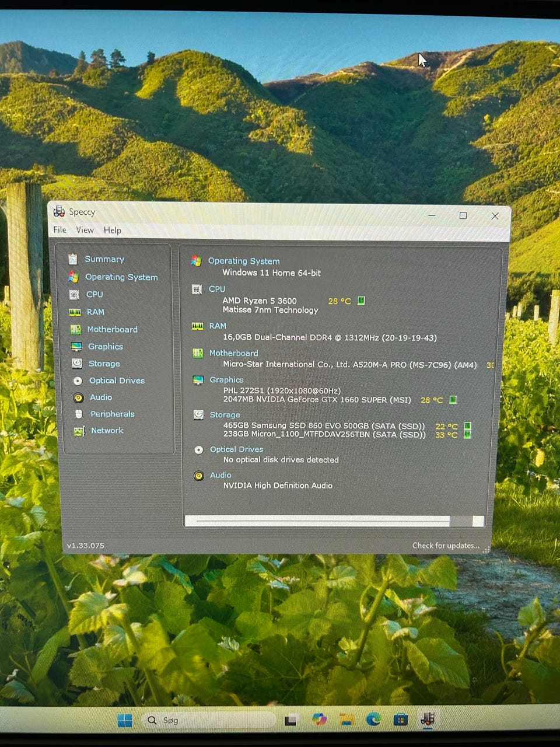Open Optical Drives in the sidebar
Viewport: 560px width, 747px height.
[117, 381]
